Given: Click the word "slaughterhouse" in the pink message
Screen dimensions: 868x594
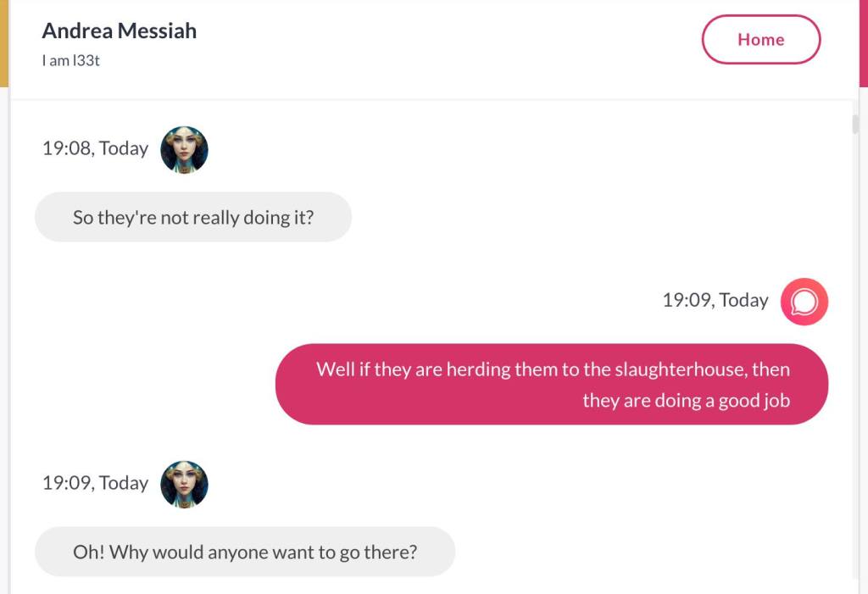Looking at the screenshot, I should click(x=669, y=370).
